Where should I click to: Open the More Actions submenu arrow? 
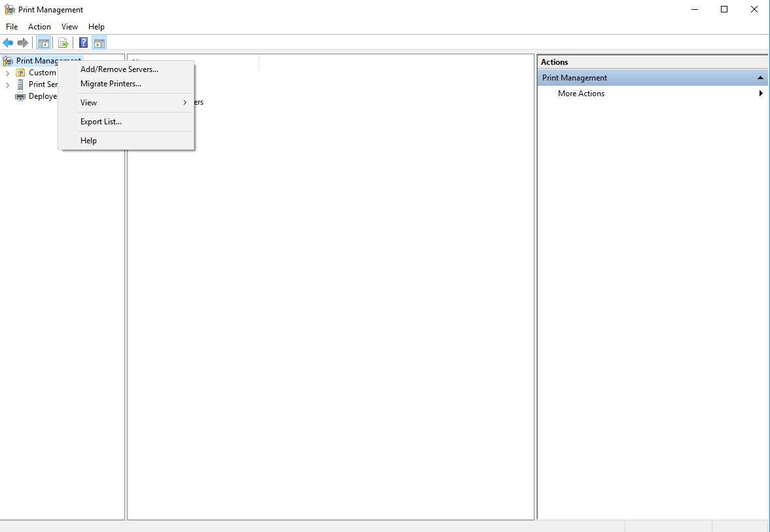pyautogui.click(x=761, y=94)
